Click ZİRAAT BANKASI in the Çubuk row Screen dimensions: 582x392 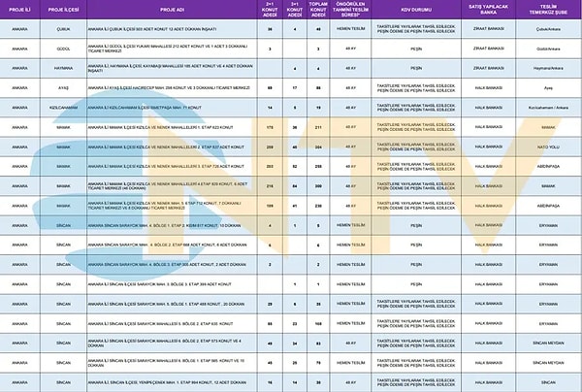click(489, 29)
